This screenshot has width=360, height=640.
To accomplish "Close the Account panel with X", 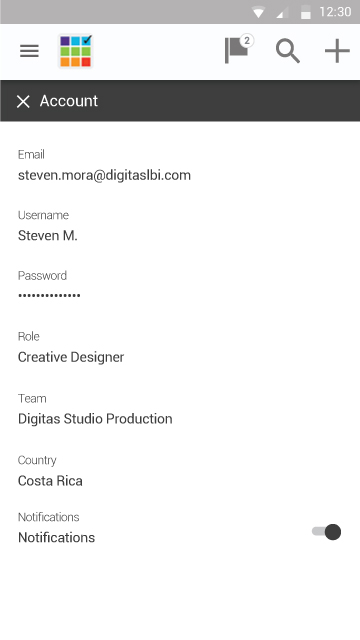I will (x=23, y=101).
